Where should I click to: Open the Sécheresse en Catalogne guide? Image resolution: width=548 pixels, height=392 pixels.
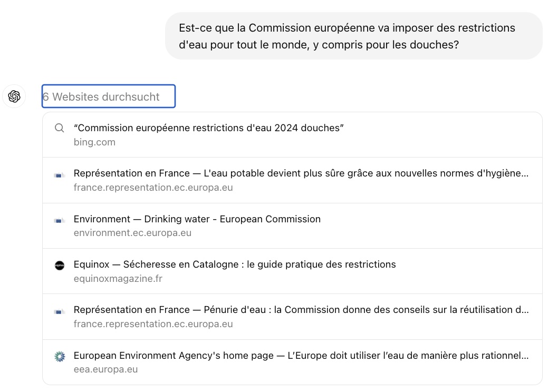(x=235, y=264)
